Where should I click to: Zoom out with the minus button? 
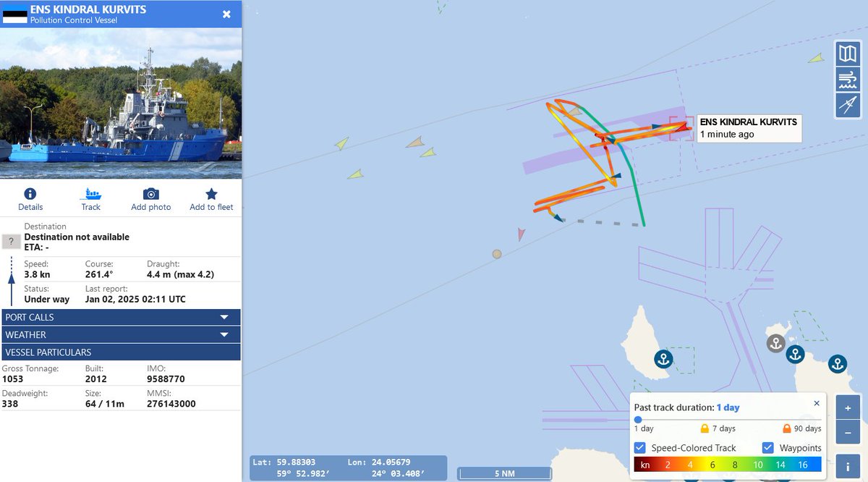(x=847, y=434)
